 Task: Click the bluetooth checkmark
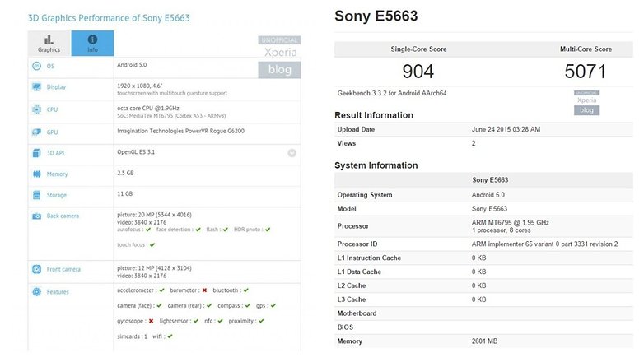245,290
